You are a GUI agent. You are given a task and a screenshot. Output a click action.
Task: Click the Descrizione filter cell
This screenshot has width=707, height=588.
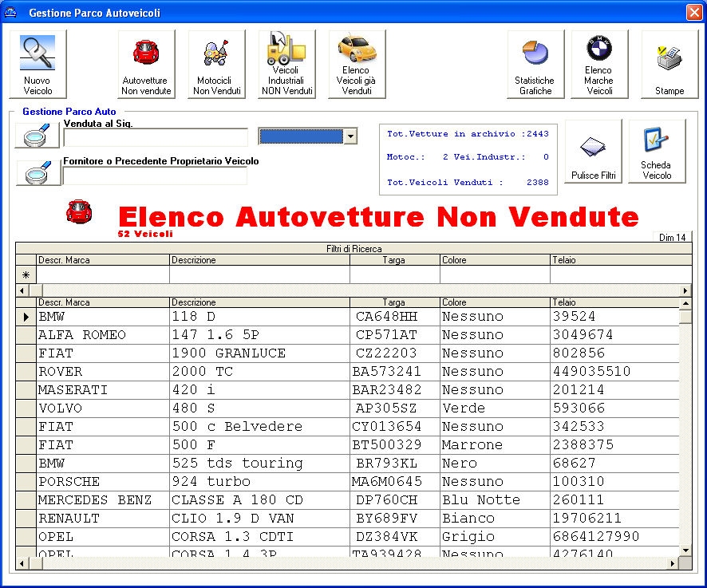click(259, 274)
